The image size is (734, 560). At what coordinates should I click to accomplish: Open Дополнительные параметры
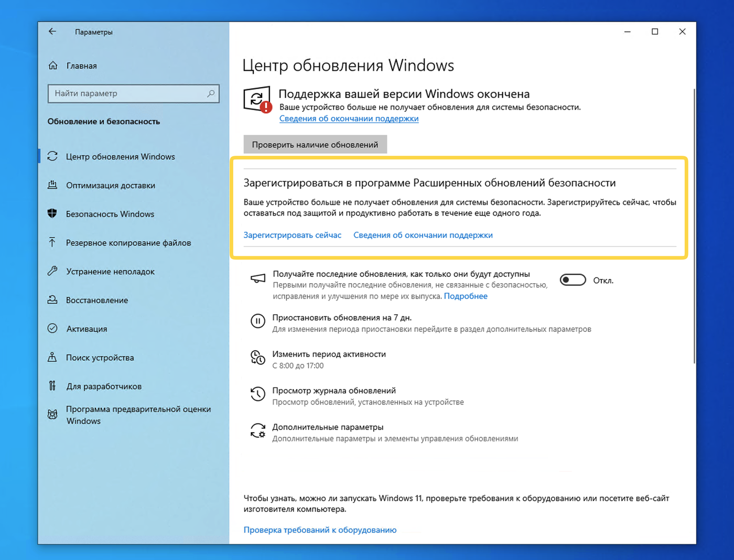coord(328,427)
